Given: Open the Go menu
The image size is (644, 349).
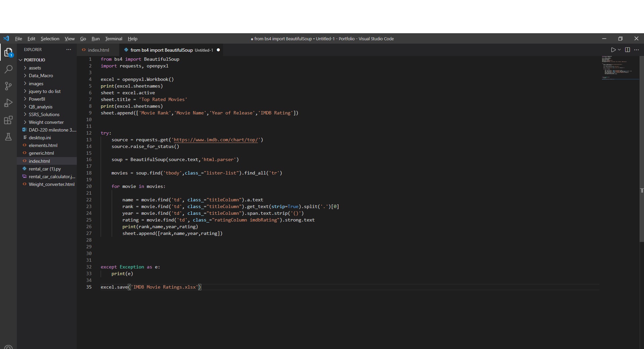Looking at the screenshot, I should pos(83,39).
